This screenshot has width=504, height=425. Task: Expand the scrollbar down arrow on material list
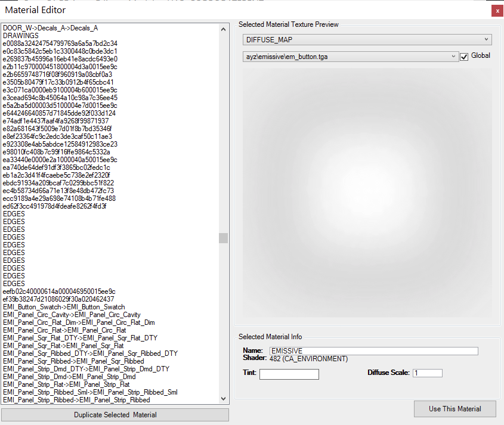click(223, 399)
